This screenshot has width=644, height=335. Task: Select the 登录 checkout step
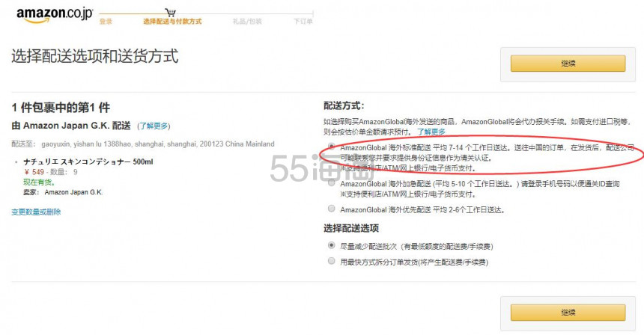coord(106,22)
